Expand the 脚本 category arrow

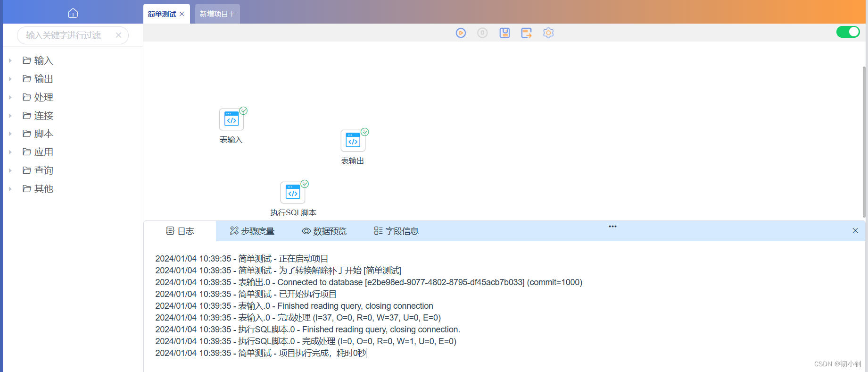(10, 134)
